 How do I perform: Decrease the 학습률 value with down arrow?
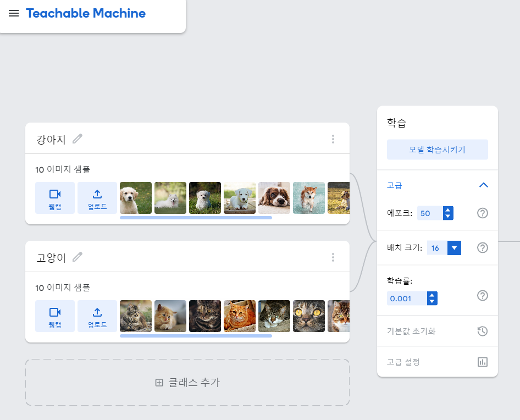[432, 302]
